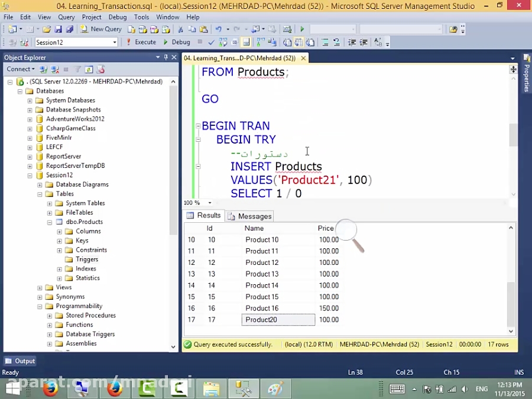
Task: Switch to the Messages tab
Action: 254,216
